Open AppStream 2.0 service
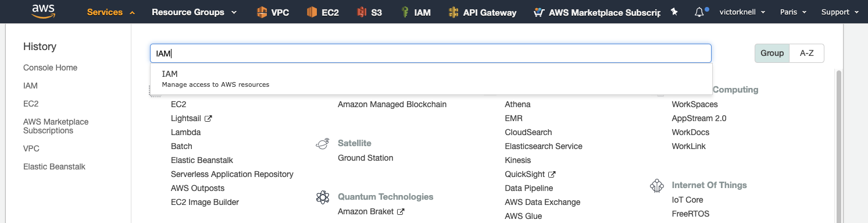The width and height of the screenshot is (868, 223). pos(699,118)
